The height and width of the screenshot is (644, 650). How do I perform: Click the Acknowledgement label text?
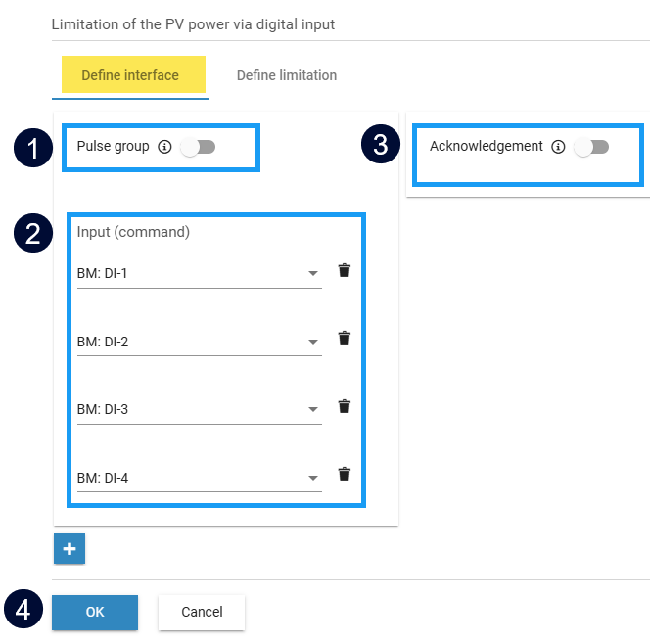pos(486,146)
